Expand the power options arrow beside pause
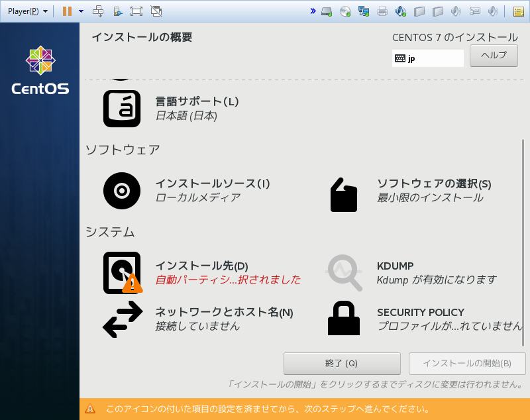This screenshot has height=420, width=530. [x=81, y=11]
